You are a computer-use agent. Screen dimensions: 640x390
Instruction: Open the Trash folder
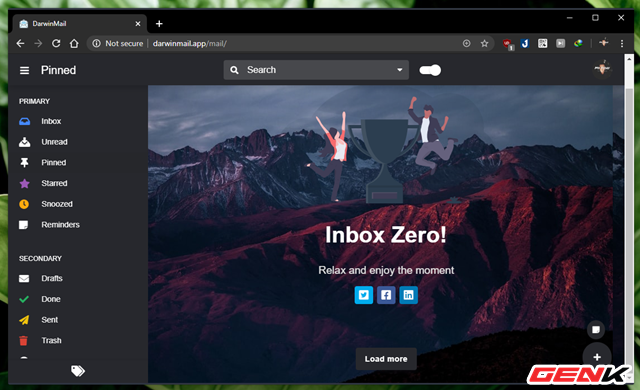tap(51, 340)
